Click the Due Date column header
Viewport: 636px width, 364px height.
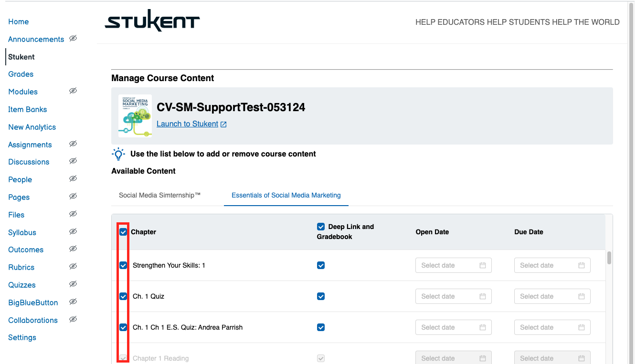(529, 232)
